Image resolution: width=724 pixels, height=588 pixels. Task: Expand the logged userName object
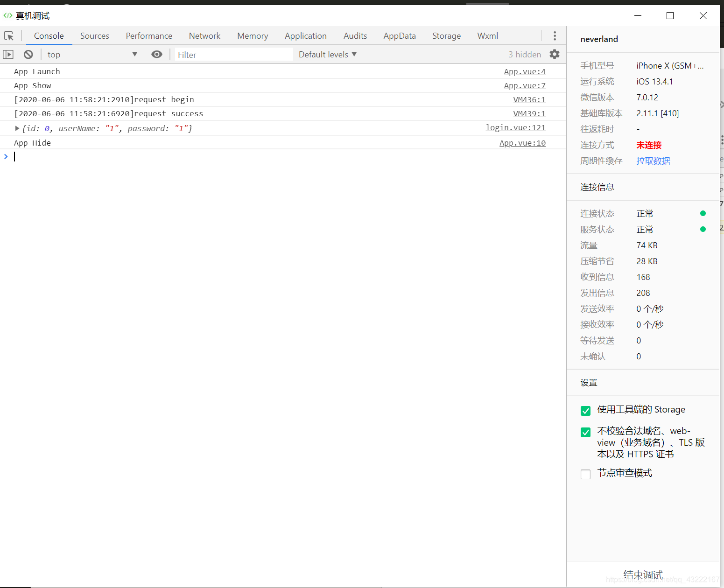coord(17,128)
